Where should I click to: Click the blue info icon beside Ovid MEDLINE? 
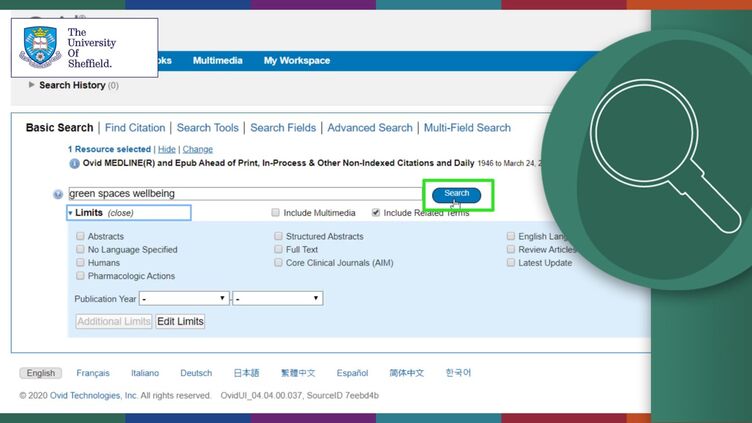74,164
